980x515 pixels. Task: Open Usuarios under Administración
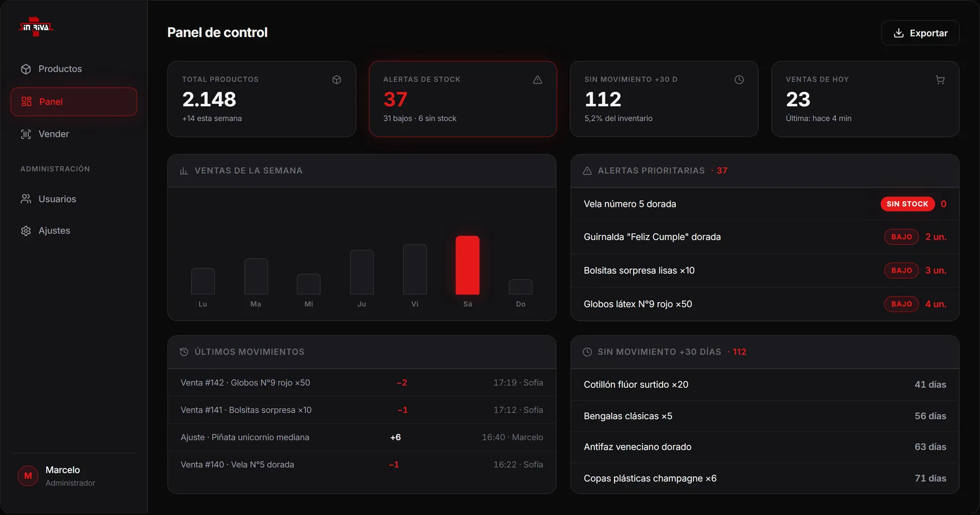(73, 199)
